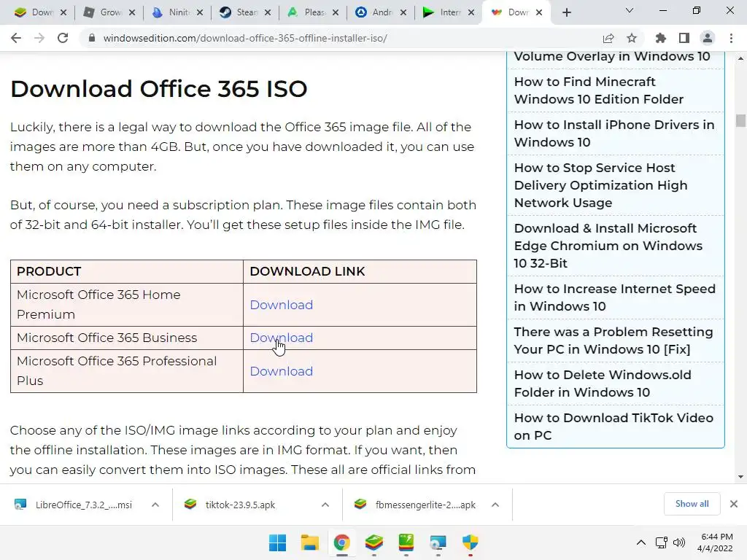Toggle the browser side panel
Viewport: 747px width, 560px height.
tap(684, 38)
